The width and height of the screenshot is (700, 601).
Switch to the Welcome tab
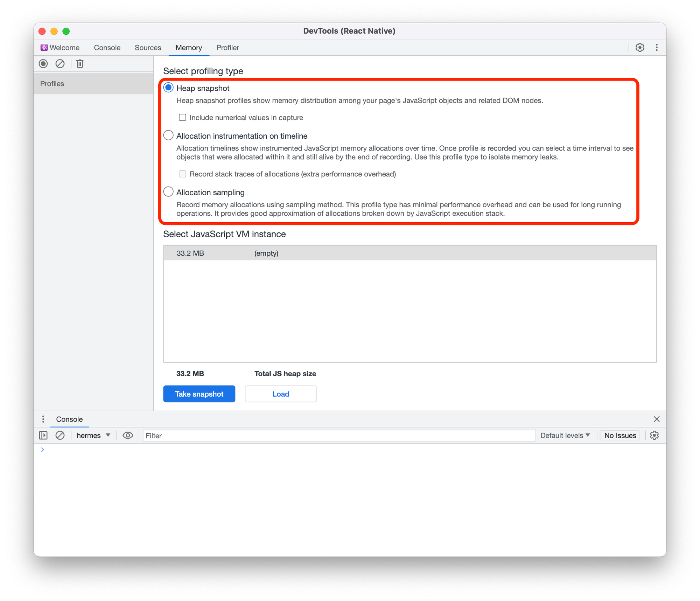(60, 48)
